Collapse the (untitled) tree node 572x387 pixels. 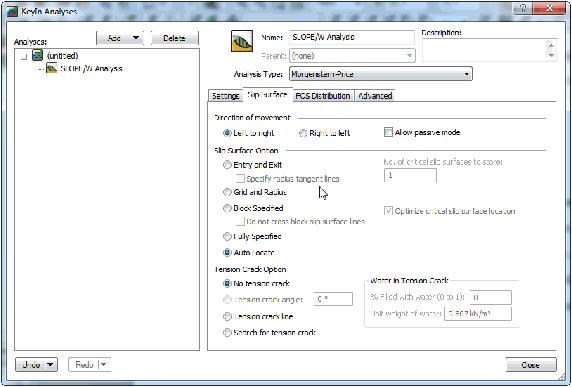[x=24, y=57]
